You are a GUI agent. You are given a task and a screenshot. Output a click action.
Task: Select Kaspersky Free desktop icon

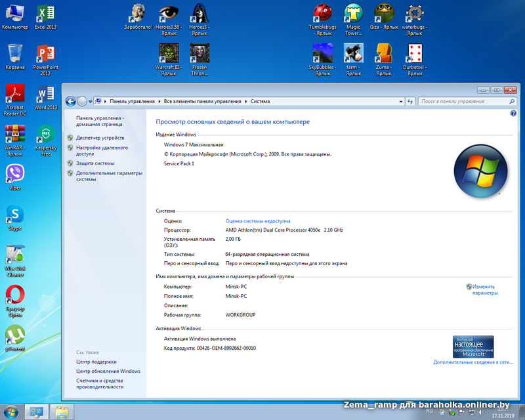pos(46,140)
